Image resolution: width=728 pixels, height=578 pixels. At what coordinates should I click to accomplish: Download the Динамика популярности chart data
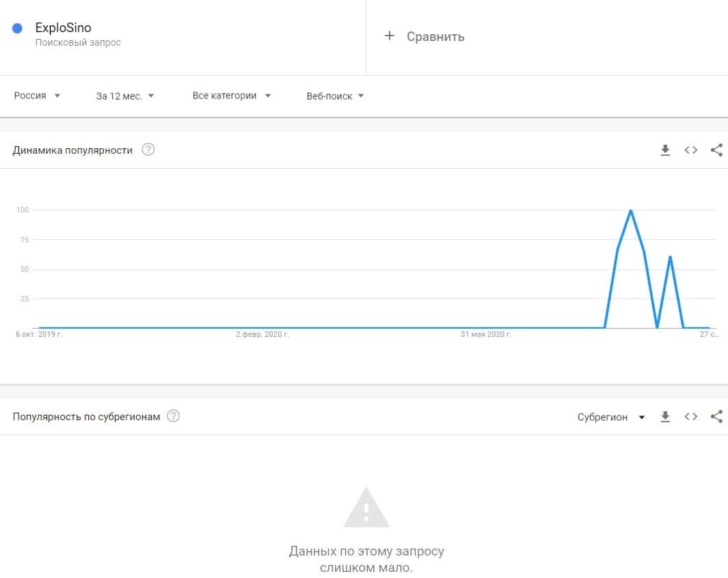click(665, 150)
